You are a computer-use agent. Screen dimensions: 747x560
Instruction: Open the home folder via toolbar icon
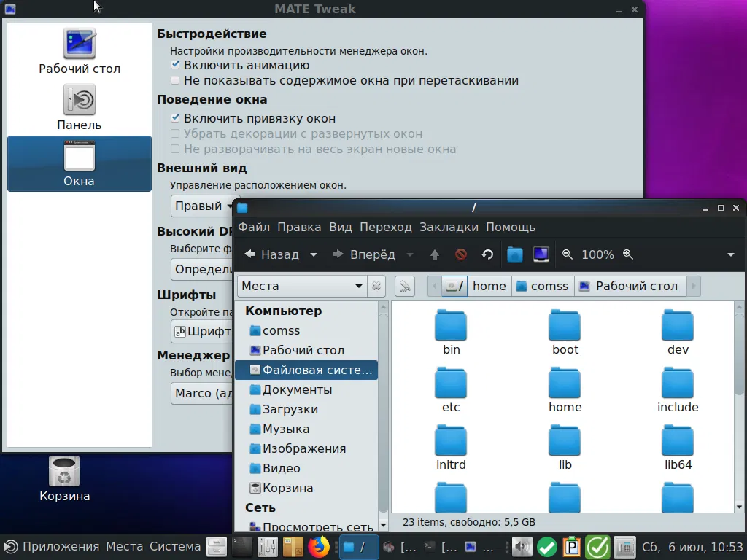[514, 254]
